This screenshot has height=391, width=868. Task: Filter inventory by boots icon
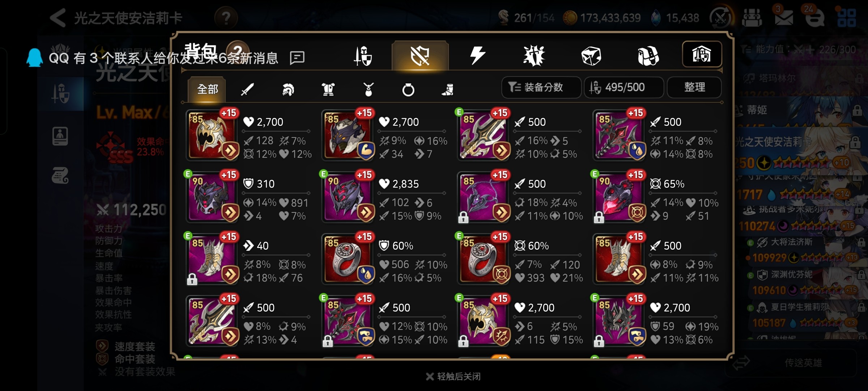pyautogui.click(x=448, y=89)
